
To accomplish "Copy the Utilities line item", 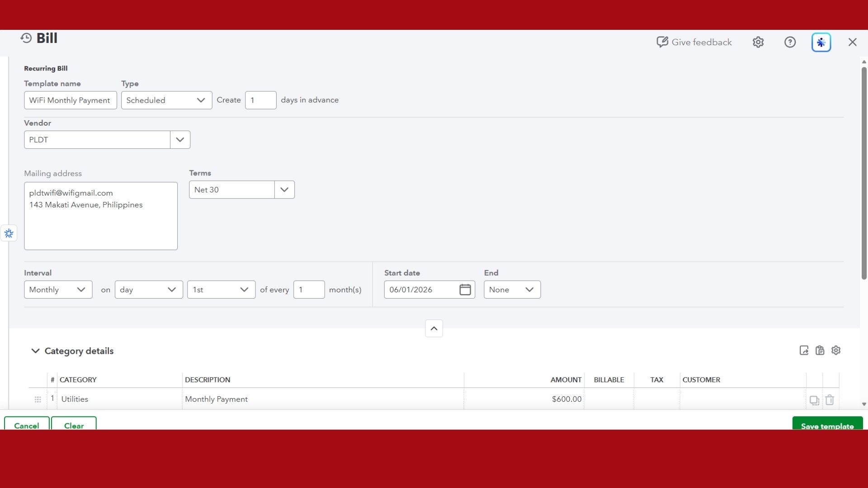I will point(814,400).
